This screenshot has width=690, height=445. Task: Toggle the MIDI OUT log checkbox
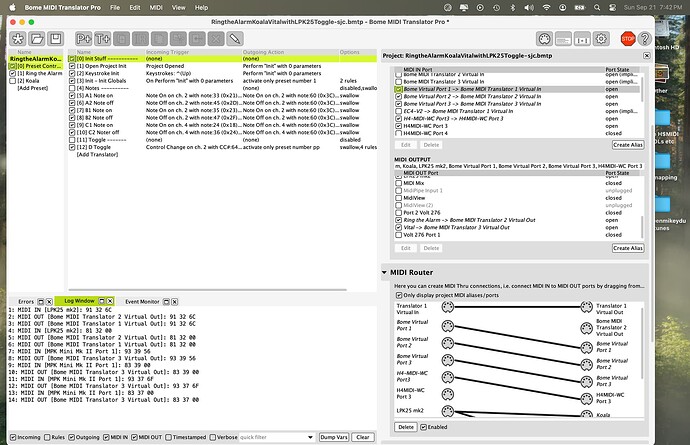[134, 437]
